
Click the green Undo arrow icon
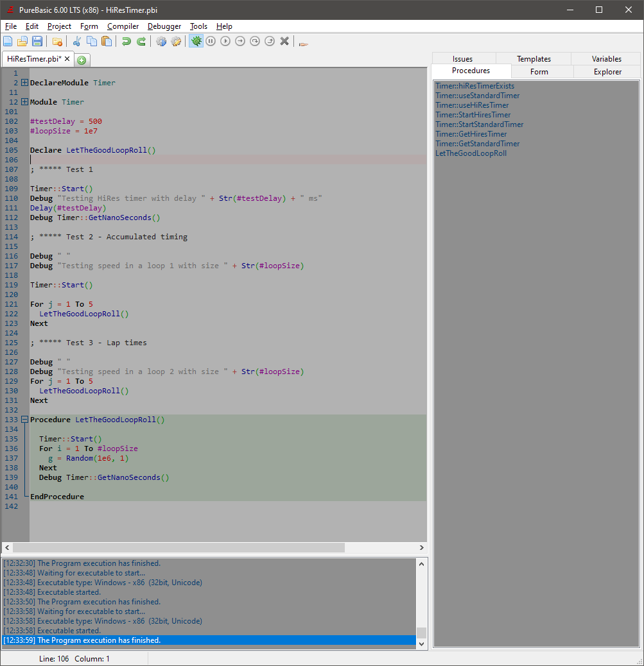pos(126,42)
